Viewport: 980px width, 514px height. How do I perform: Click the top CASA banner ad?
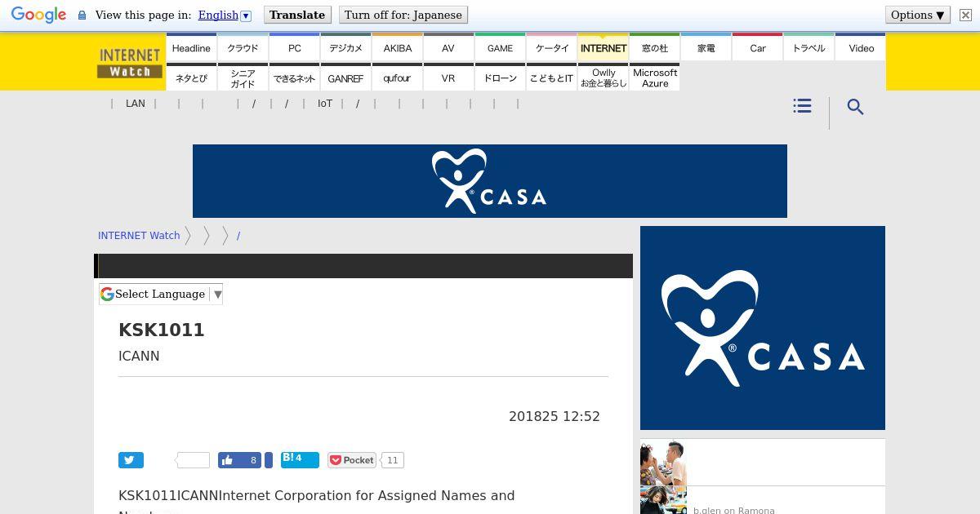pos(490,181)
